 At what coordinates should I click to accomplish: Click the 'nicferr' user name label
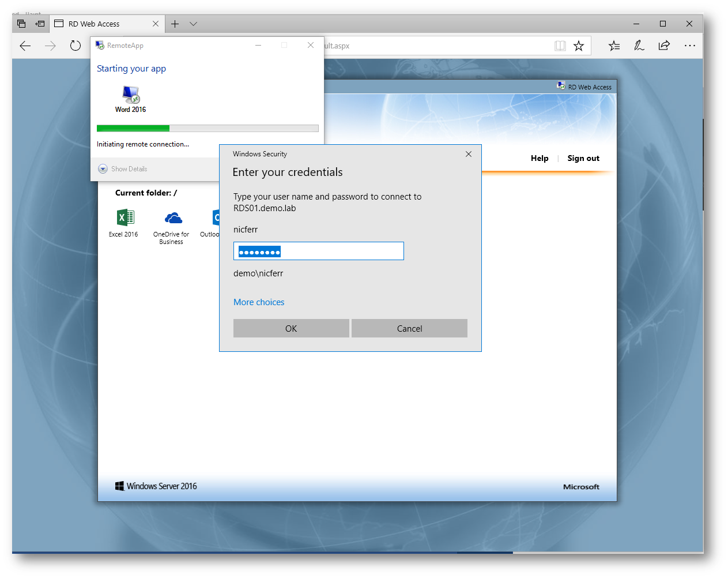tap(246, 230)
